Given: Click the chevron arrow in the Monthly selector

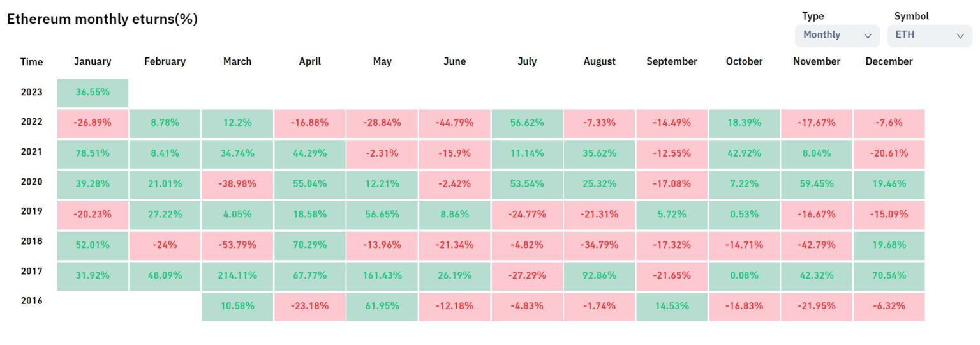Looking at the screenshot, I should click(867, 36).
